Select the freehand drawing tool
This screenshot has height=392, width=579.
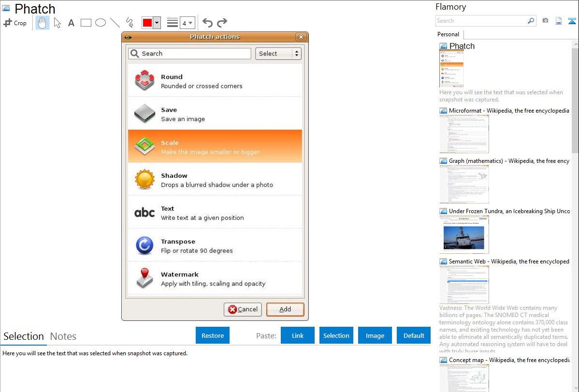click(130, 23)
